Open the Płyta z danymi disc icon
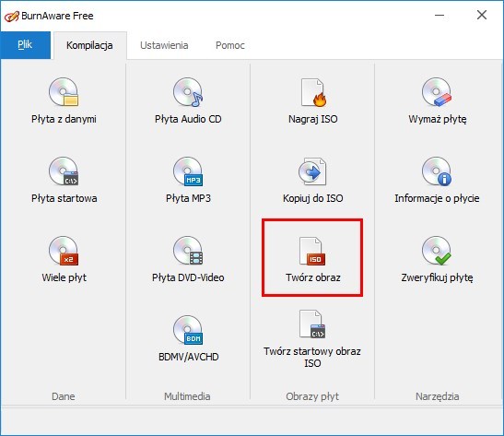 point(64,92)
